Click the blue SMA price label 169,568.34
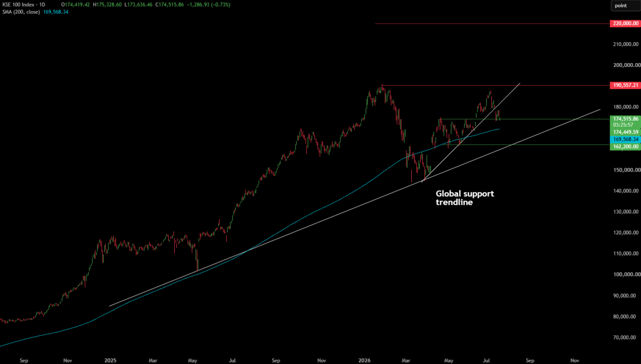The height and width of the screenshot is (364, 641). click(x=625, y=140)
